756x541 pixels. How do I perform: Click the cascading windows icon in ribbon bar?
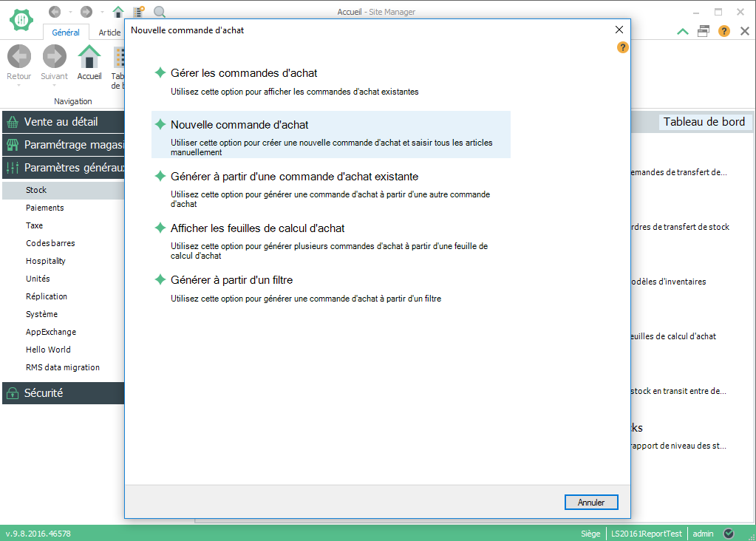(x=704, y=31)
